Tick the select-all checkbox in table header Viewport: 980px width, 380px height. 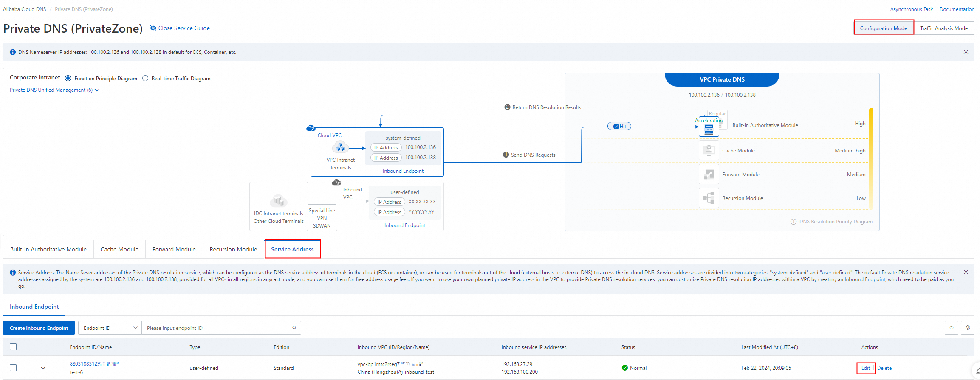coord(13,347)
